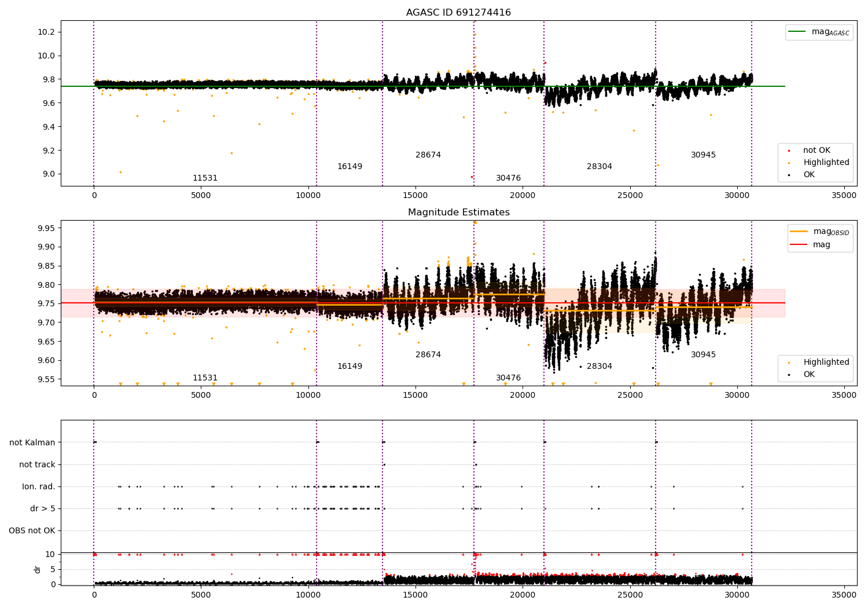Click the 'Ion. rad.' row label
The image size is (868, 608).
(x=39, y=487)
